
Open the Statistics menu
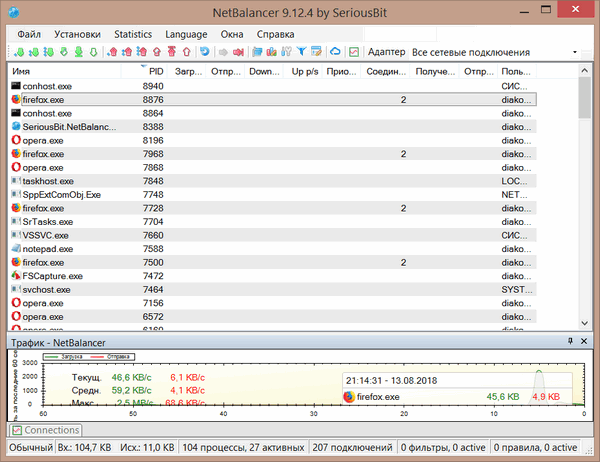[133, 34]
